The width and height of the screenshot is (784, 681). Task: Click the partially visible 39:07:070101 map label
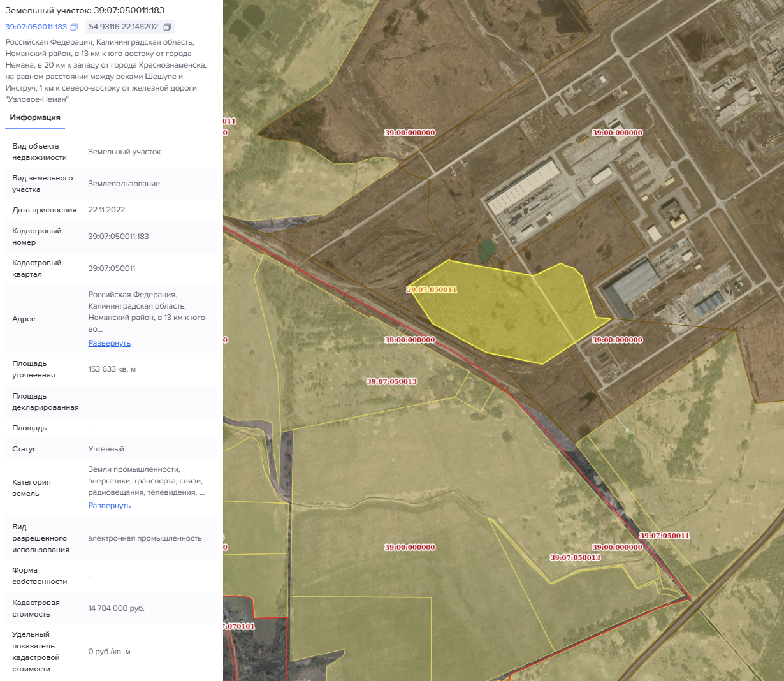[239, 626]
